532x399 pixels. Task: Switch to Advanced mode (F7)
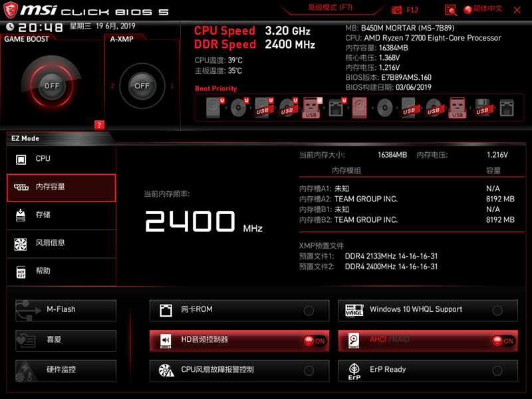330,8
